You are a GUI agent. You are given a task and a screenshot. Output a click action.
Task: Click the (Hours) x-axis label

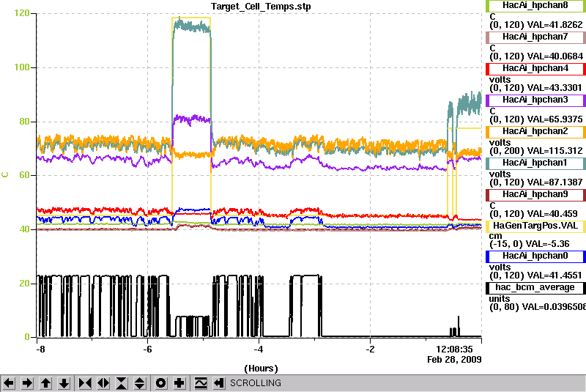261,369
